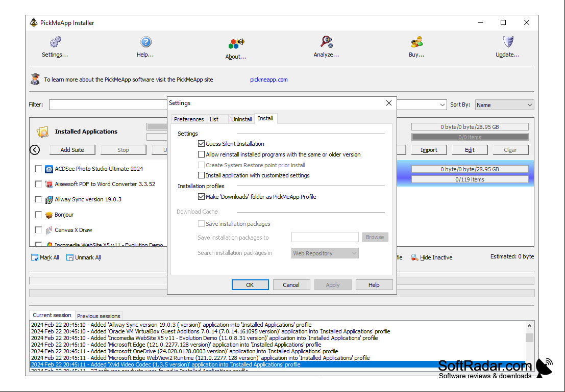565x392 pixels.
Task: Check the Canvas X Draw checkbox
Action: 38,230
